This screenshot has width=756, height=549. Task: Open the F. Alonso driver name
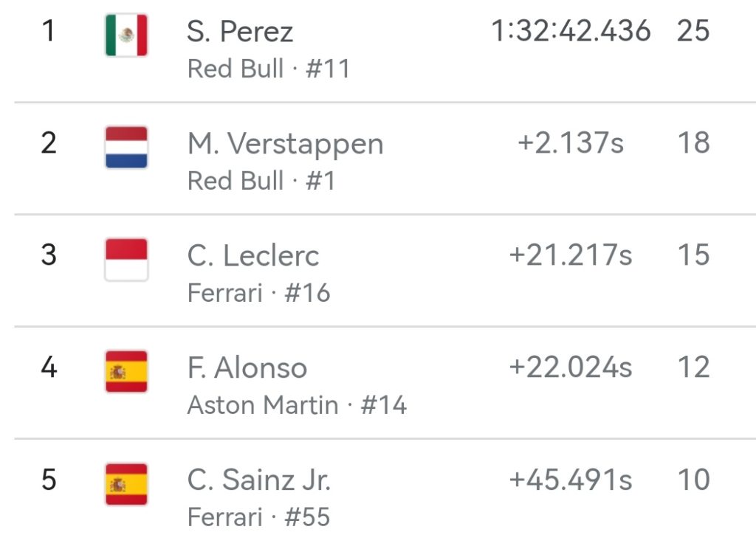(247, 368)
